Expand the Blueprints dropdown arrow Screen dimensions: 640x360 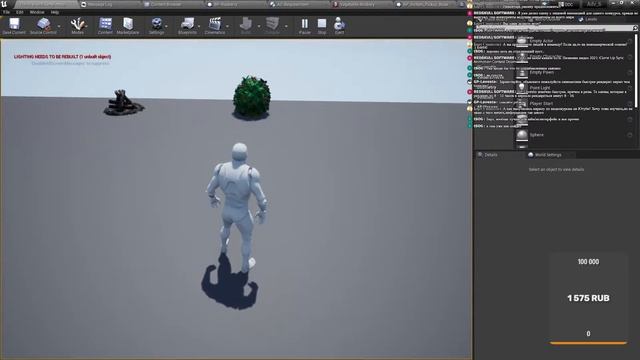pyautogui.click(x=199, y=26)
